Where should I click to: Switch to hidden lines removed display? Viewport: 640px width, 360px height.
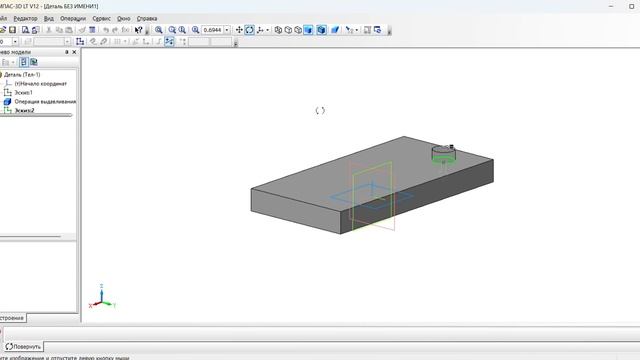tap(288, 30)
